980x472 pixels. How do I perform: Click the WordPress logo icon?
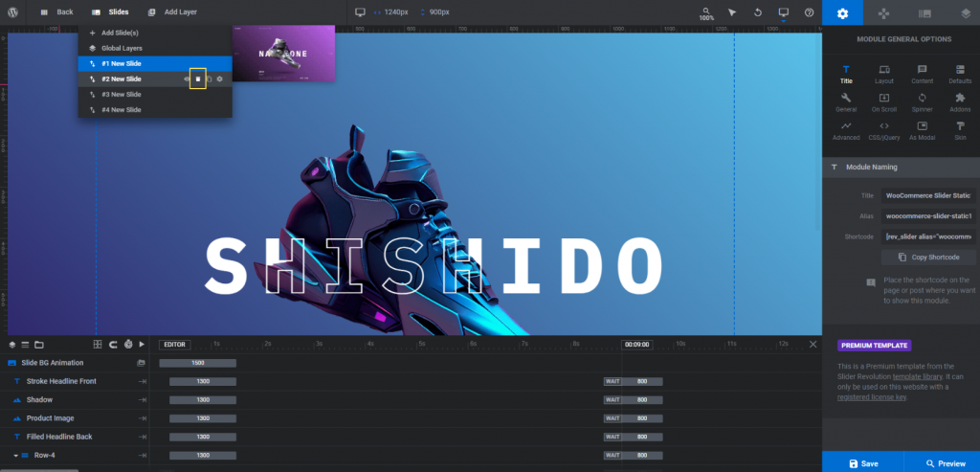point(13,11)
